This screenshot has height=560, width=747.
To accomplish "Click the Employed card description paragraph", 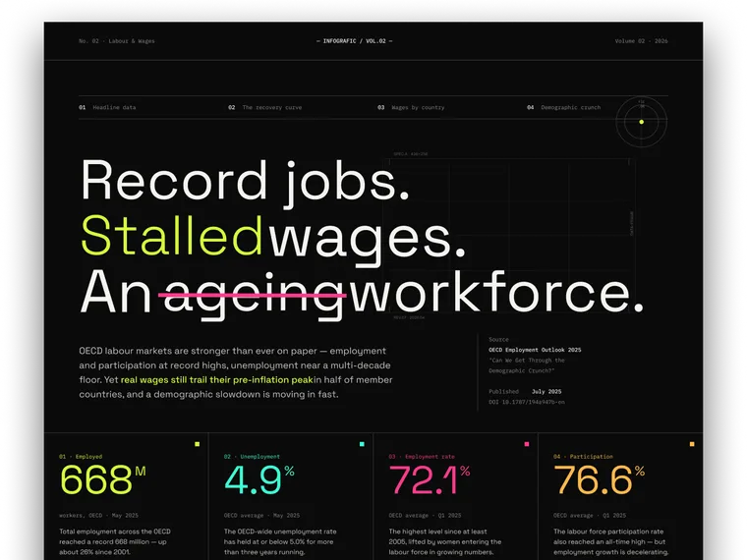I will pyautogui.click(x=115, y=542).
